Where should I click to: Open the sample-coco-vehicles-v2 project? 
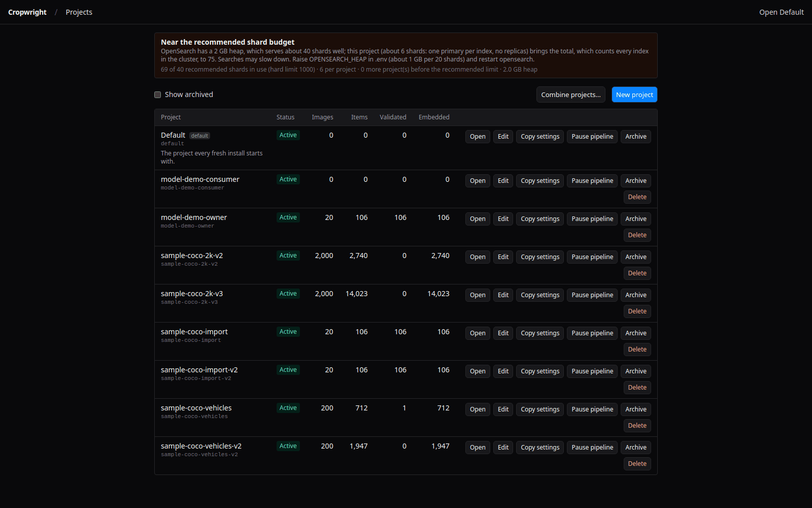pos(478,448)
